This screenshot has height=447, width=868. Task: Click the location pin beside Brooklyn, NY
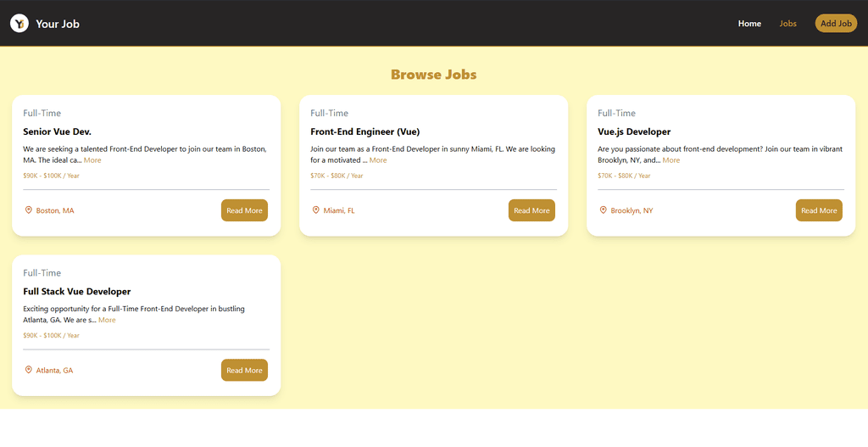[604, 210]
